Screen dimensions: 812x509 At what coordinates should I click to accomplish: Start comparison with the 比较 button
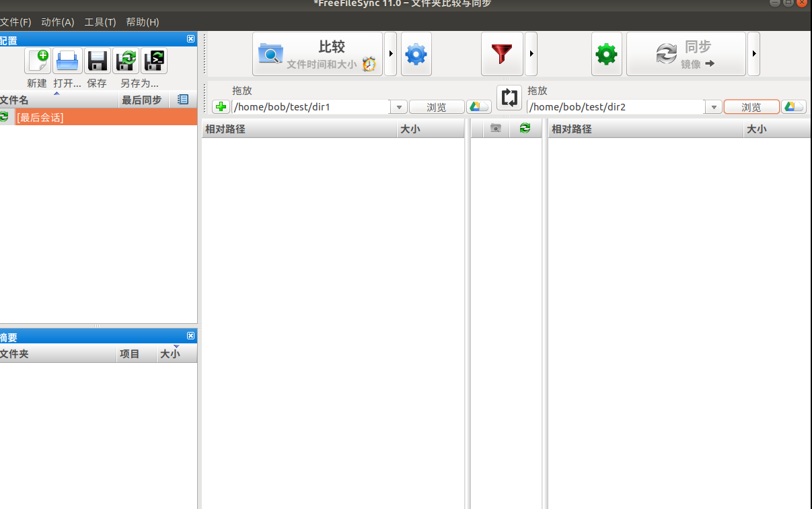click(x=318, y=54)
